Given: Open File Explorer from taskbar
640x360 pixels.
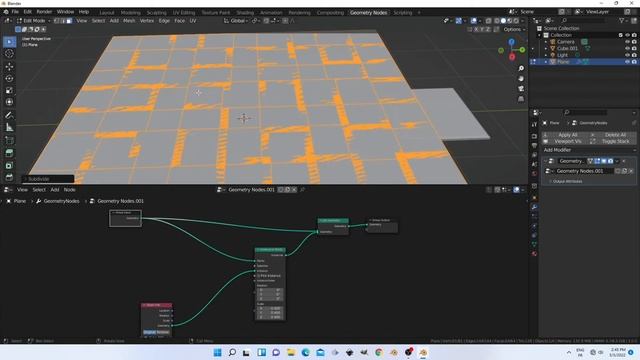Looking at the screenshot, I should (291, 352).
